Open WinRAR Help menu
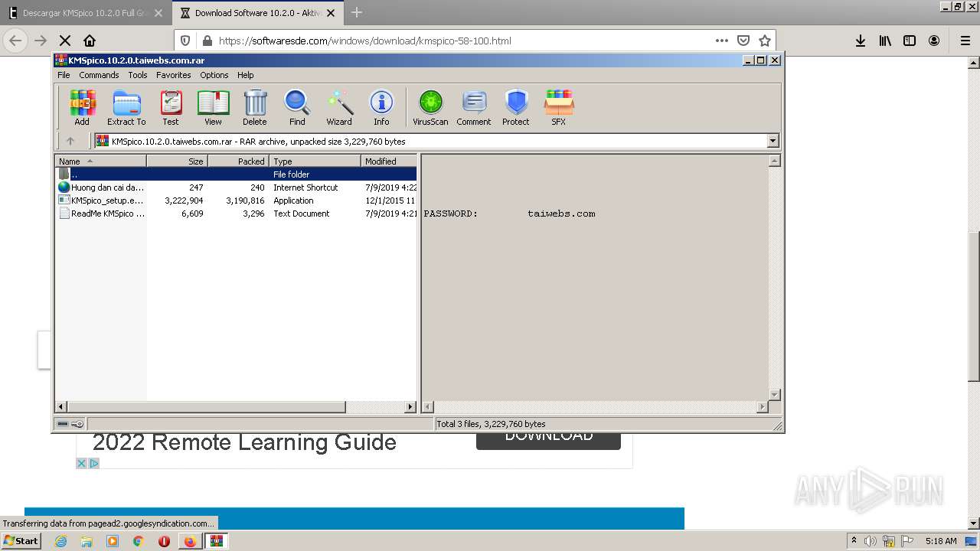 [x=245, y=75]
